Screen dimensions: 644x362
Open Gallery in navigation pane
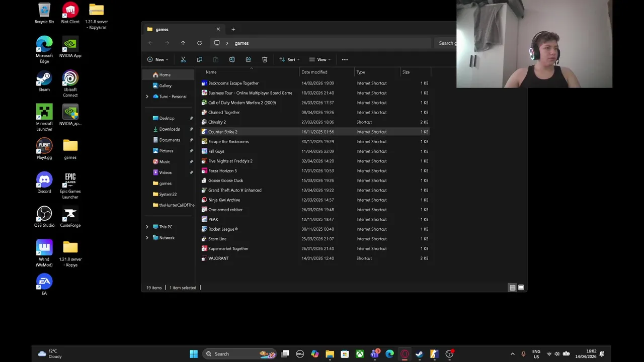(168, 85)
